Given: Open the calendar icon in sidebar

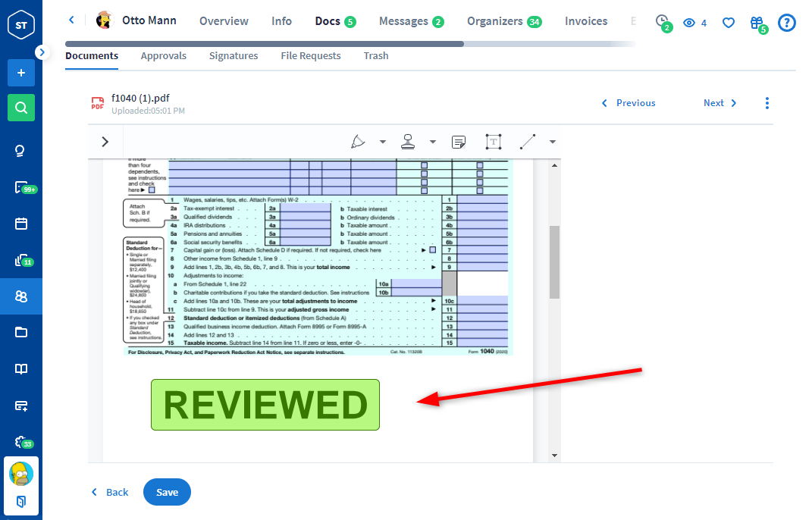Looking at the screenshot, I should (x=21, y=224).
